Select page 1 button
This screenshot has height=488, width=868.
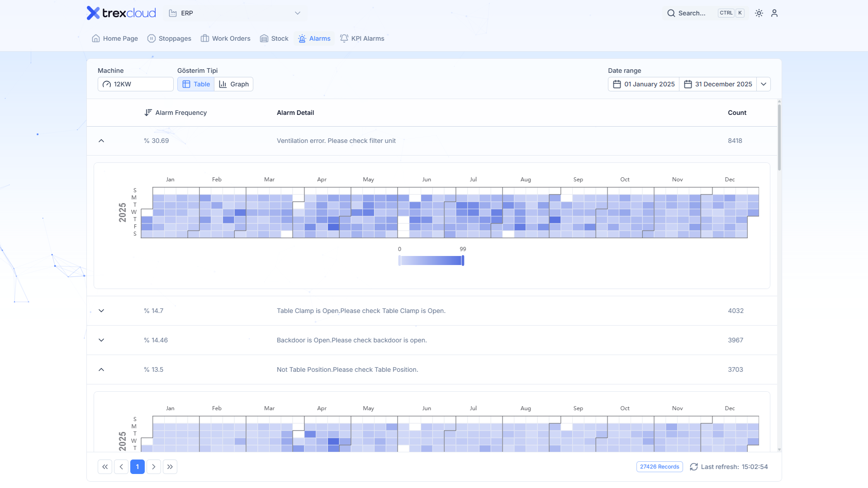(138, 467)
